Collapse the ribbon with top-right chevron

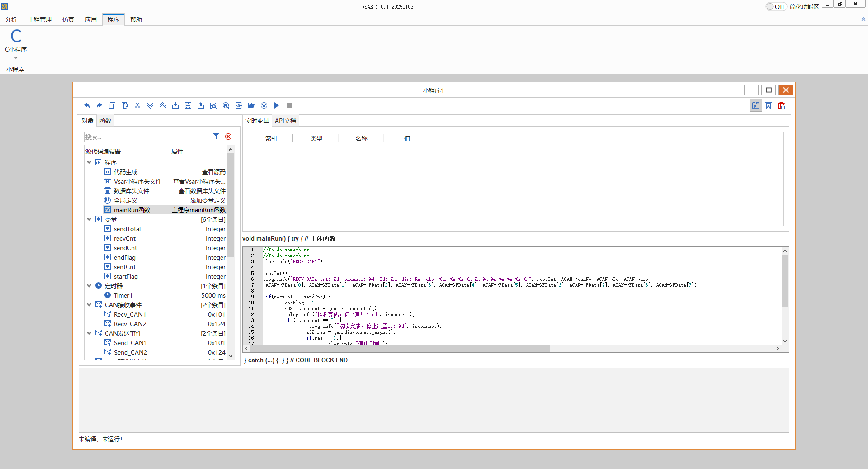[863, 19]
